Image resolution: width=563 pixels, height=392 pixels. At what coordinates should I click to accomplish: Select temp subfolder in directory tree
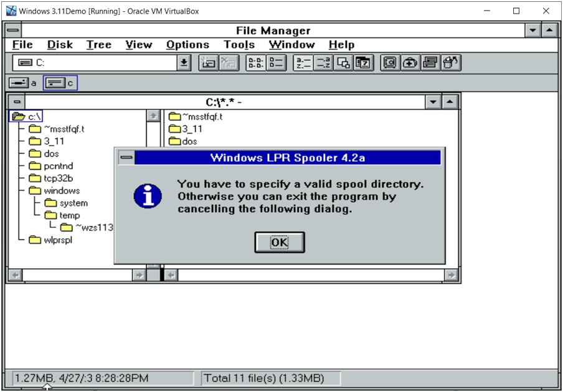point(62,215)
